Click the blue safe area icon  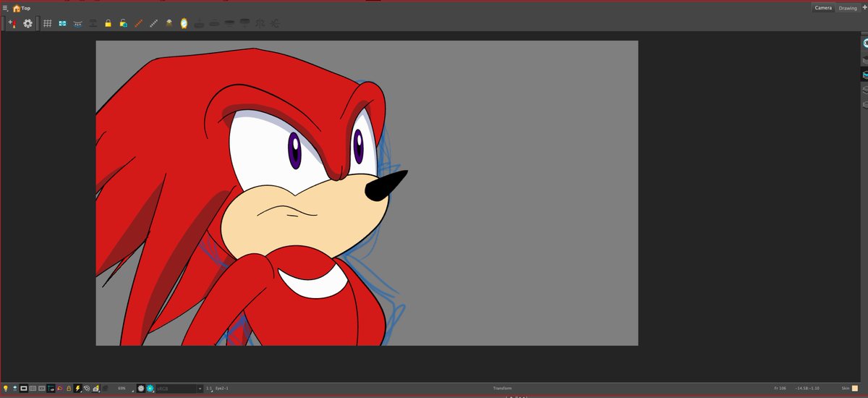coord(62,23)
